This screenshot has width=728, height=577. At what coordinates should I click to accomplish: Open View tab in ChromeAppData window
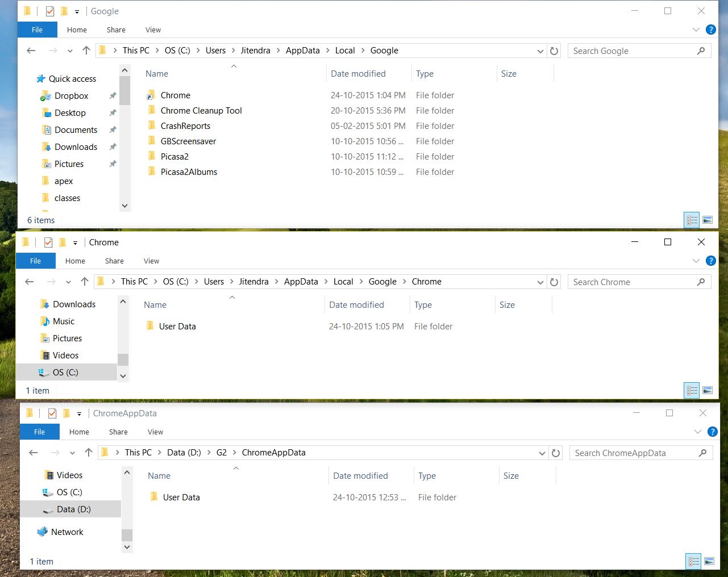click(x=155, y=432)
